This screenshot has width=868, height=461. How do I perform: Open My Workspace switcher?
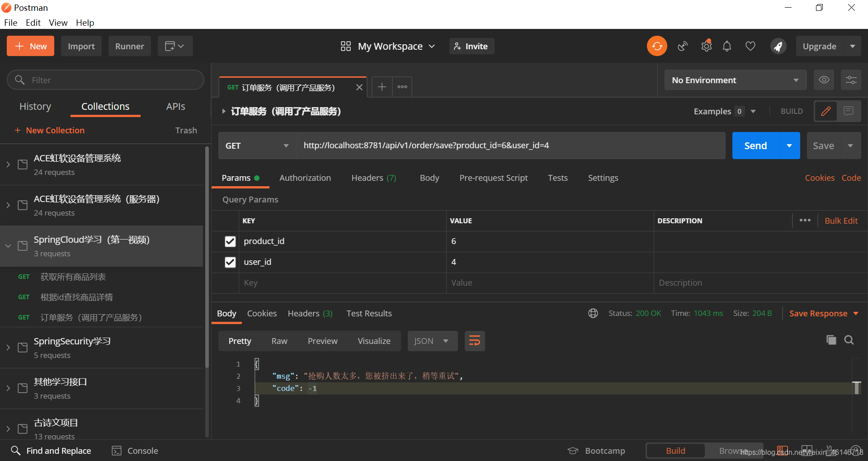388,46
